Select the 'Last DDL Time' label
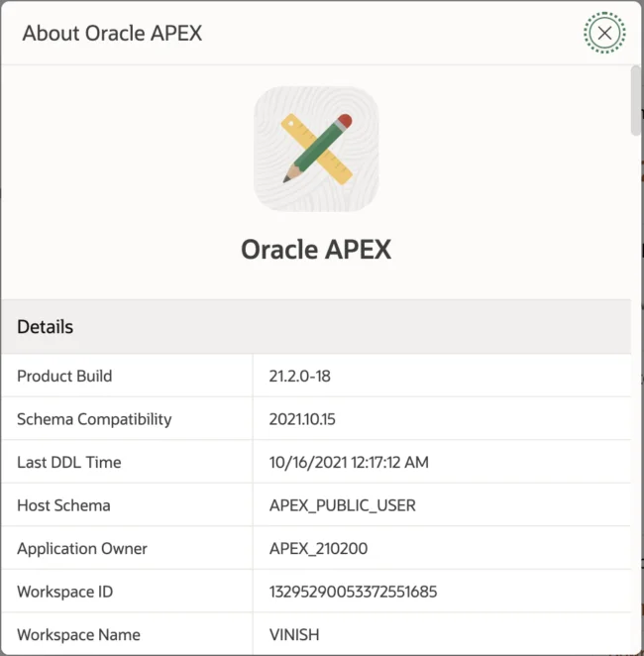The image size is (644, 656). tap(69, 463)
